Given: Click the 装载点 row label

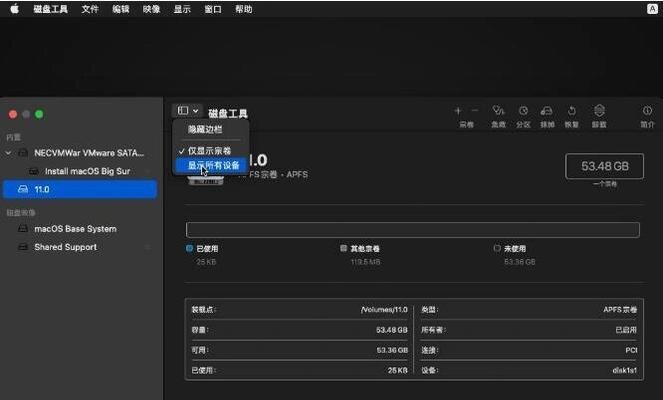Looking at the screenshot, I should click(x=203, y=310).
